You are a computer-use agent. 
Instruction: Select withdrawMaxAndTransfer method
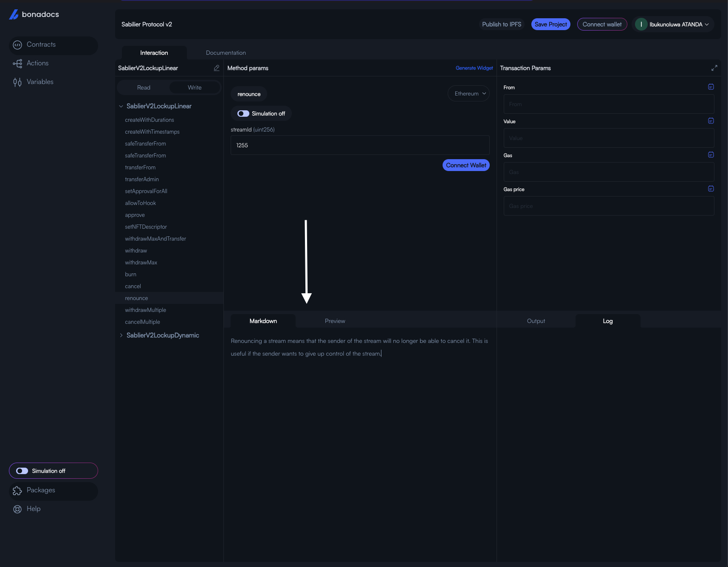155,239
